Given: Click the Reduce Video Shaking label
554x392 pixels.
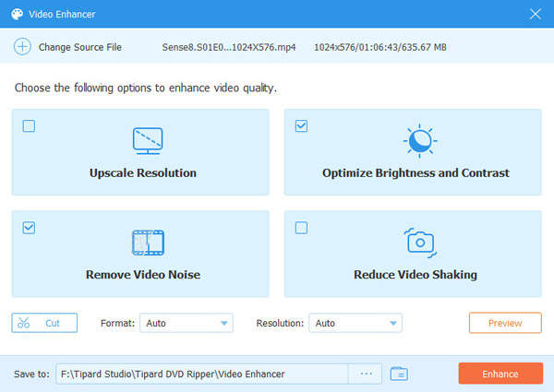Looking at the screenshot, I should click(415, 275).
